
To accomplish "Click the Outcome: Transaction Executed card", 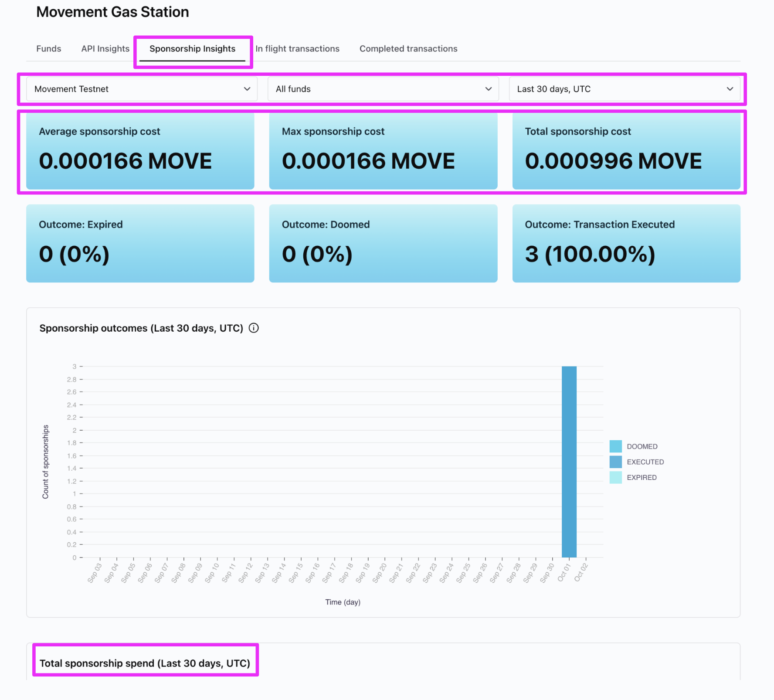I will click(626, 244).
